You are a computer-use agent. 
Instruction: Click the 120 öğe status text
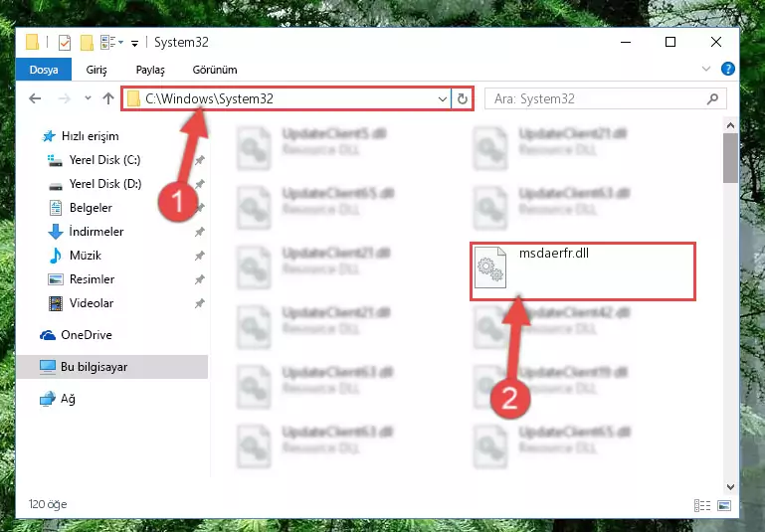pos(48,504)
